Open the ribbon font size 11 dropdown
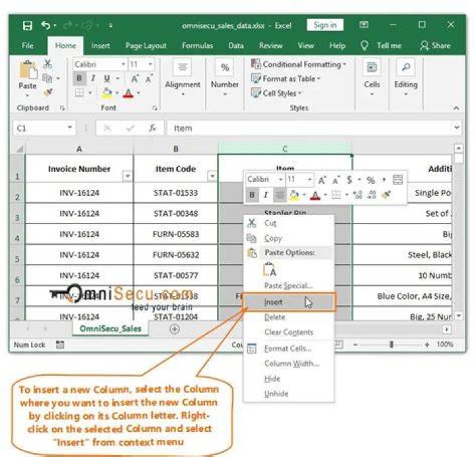Image resolution: width=476 pixels, height=457 pixels. pos(150,64)
